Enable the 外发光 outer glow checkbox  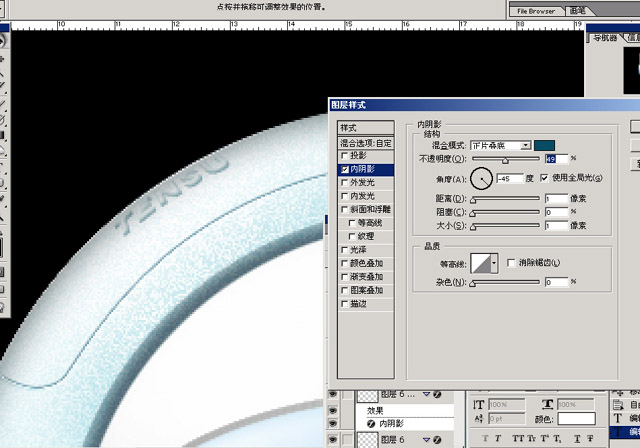[345, 182]
